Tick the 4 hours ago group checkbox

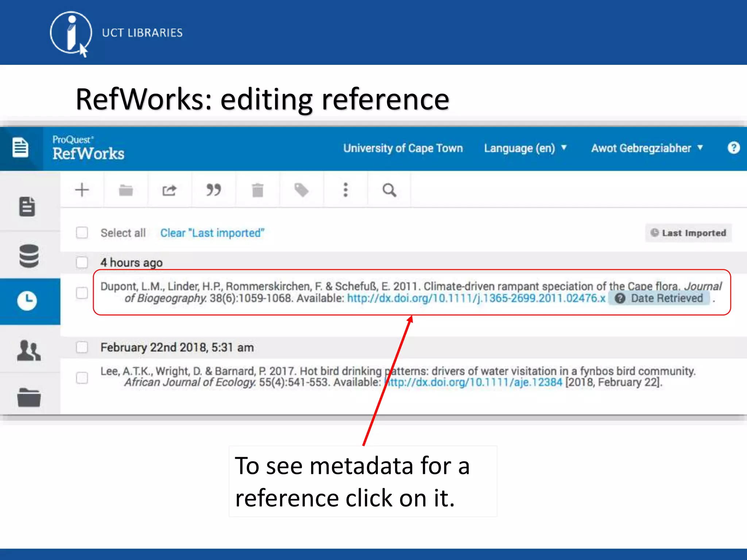(x=82, y=262)
